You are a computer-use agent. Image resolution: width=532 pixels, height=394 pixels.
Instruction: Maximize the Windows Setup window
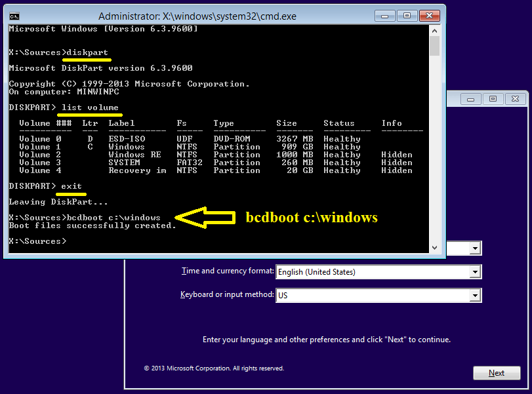coord(493,99)
